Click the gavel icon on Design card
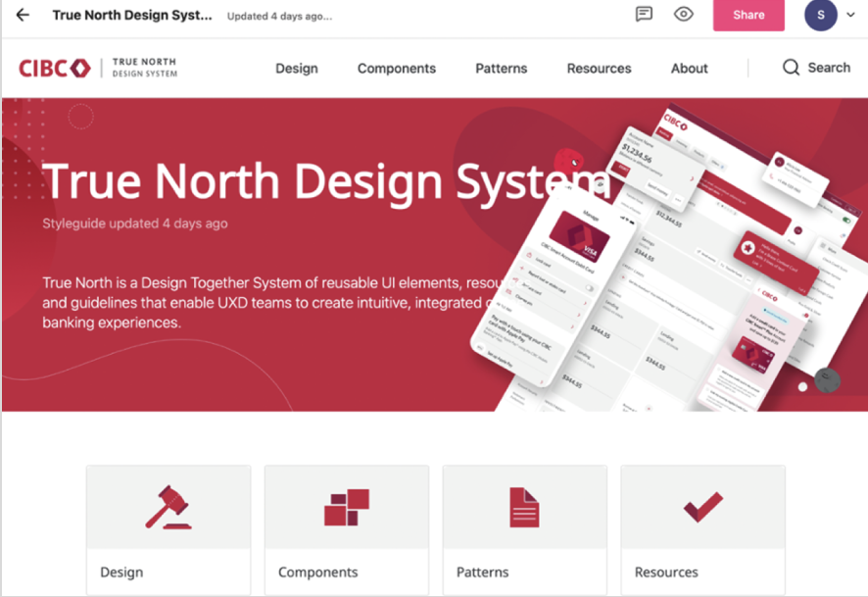The height and width of the screenshot is (597, 868). (x=169, y=507)
